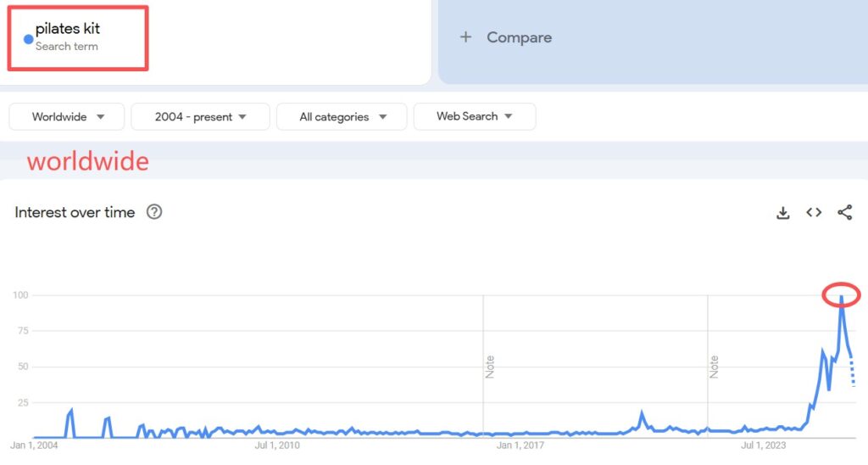Image resolution: width=868 pixels, height=465 pixels.
Task: Edit the pilates kit search term
Action: click(x=68, y=30)
